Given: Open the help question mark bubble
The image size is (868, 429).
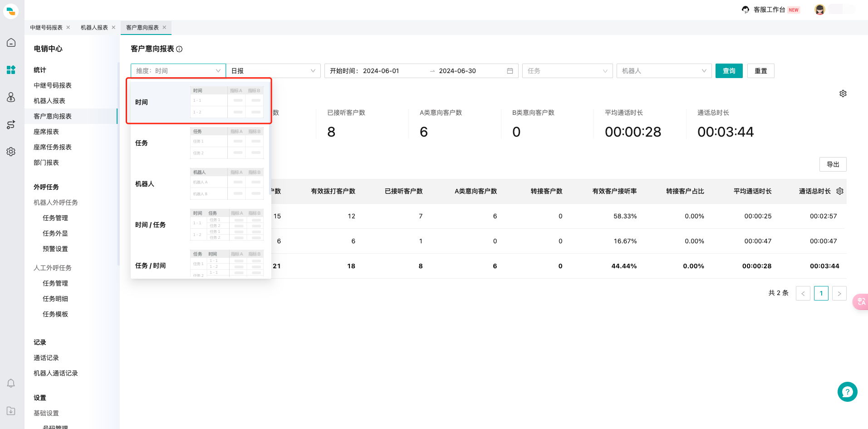Looking at the screenshot, I should (848, 392).
